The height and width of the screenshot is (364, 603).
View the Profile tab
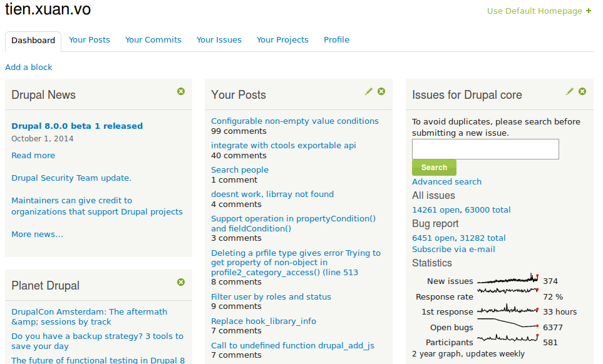pos(336,40)
